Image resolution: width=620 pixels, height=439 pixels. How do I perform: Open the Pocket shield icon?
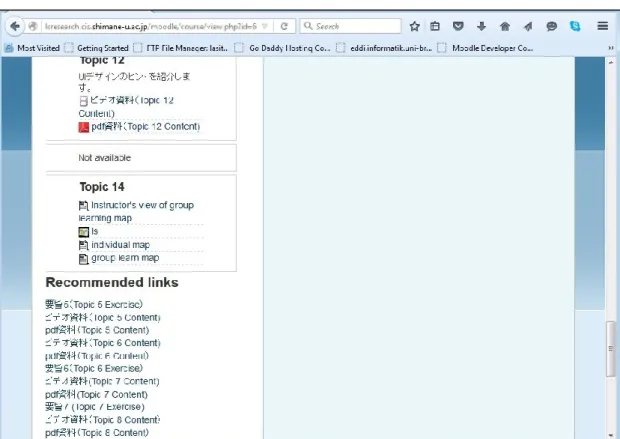tap(458, 26)
